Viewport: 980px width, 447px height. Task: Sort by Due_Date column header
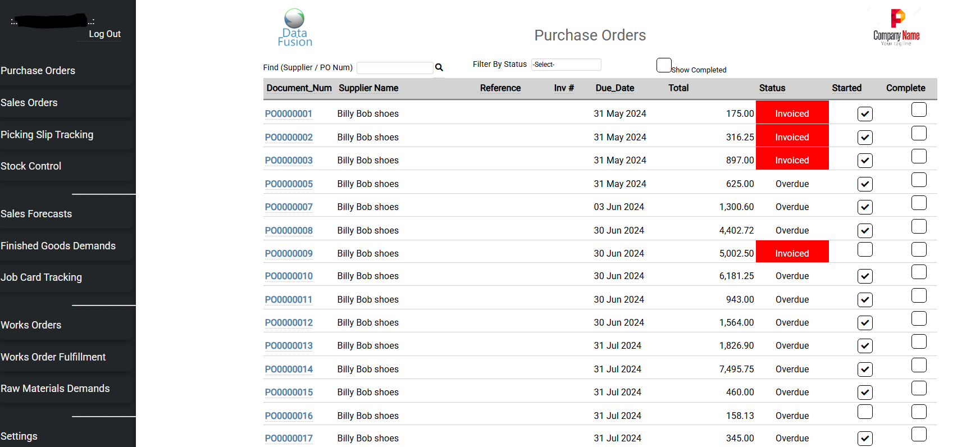(x=614, y=88)
